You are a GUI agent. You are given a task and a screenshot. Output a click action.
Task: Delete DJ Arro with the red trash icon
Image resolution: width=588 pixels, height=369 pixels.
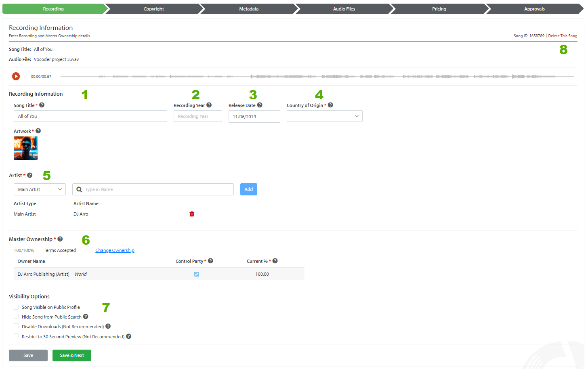192,214
